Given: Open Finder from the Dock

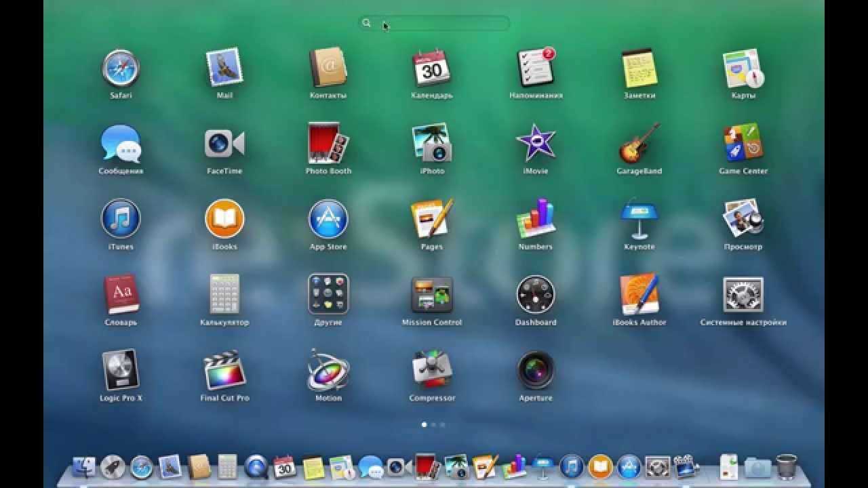Looking at the screenshot, I should click(85, 466).
